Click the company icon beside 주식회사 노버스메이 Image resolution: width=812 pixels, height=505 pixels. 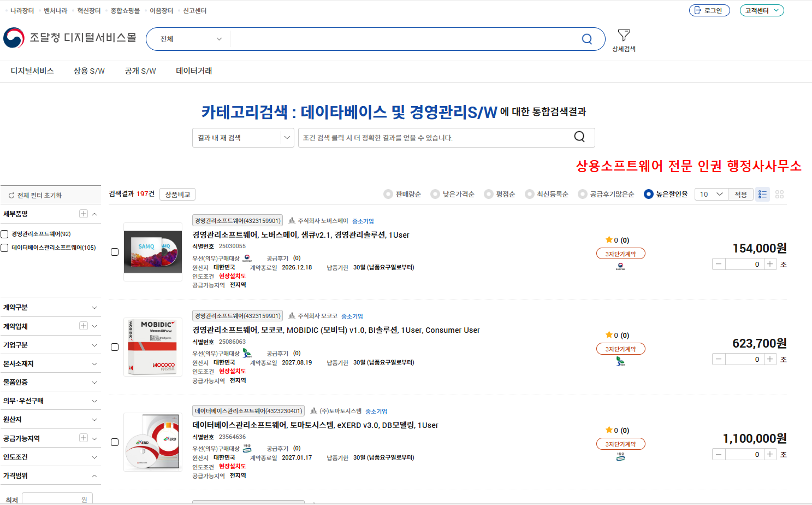tap(292, 221)
